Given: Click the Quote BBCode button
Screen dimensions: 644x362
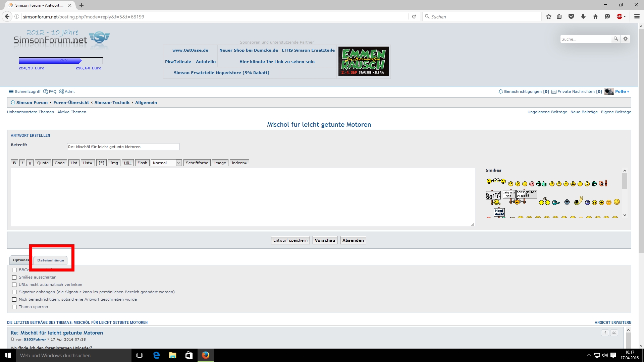Looking at the screenshot, I should click(x=43, y=163).
